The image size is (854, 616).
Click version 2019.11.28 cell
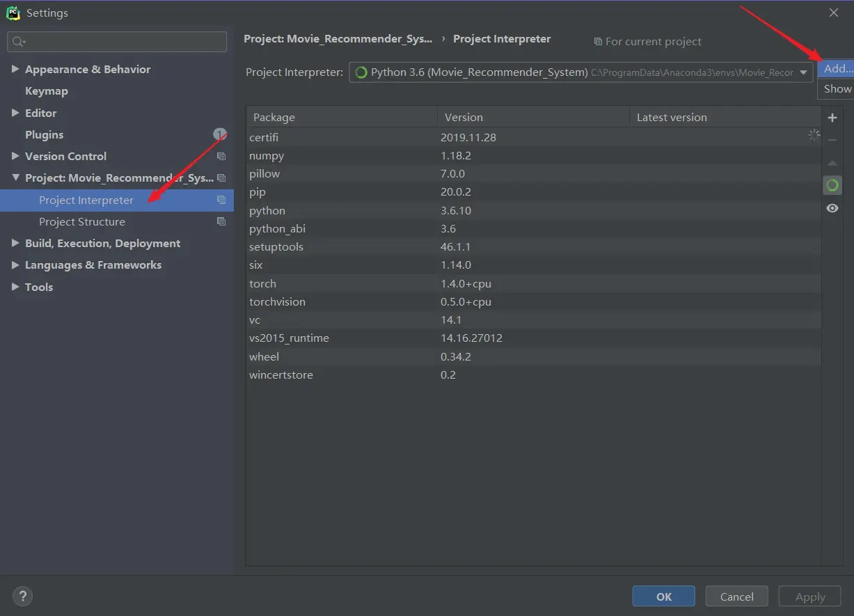(468, 137)
